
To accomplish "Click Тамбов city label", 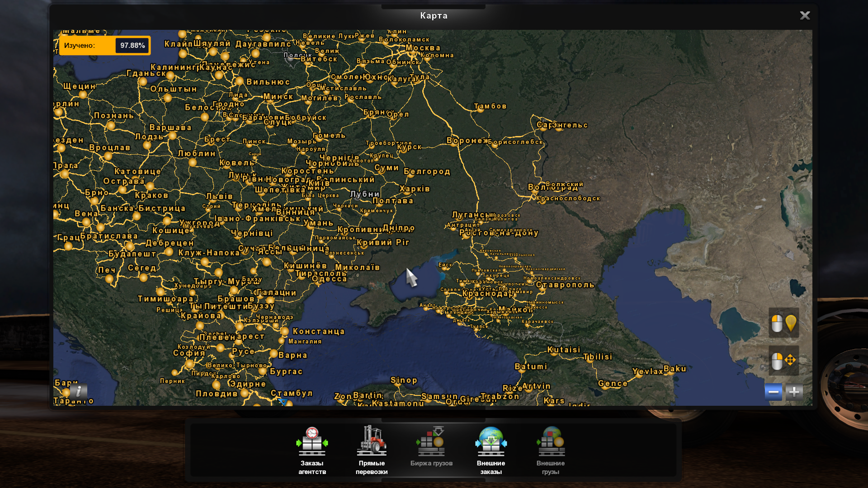I will click(491, 106).
